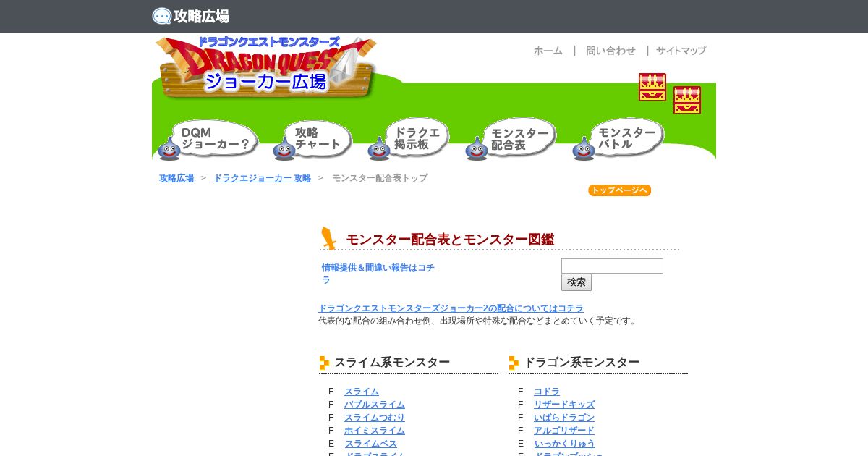The width and height of the screenshot is (868, 456).
Task: Open the リザードキッズ monster link
Action: (564, 405)
